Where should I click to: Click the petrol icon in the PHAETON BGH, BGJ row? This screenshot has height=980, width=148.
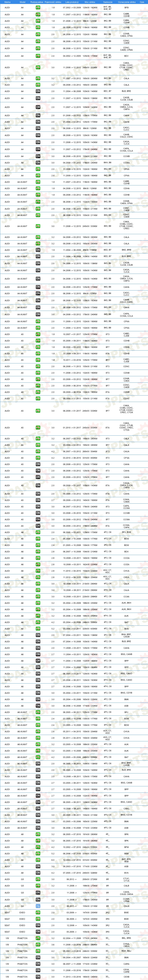click(38, 951)
